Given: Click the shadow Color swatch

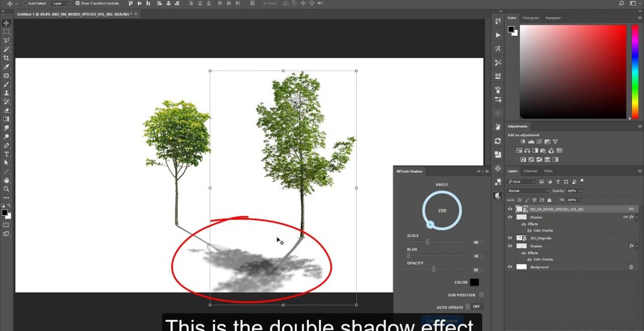Looking at the screenshot, I should [x=474, y=282].
